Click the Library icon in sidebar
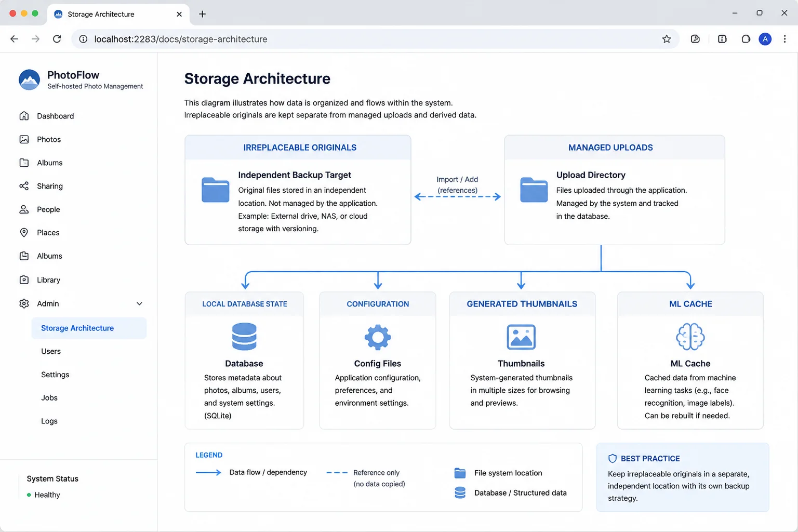Screen dimensions: 798x532 point(24,280)
